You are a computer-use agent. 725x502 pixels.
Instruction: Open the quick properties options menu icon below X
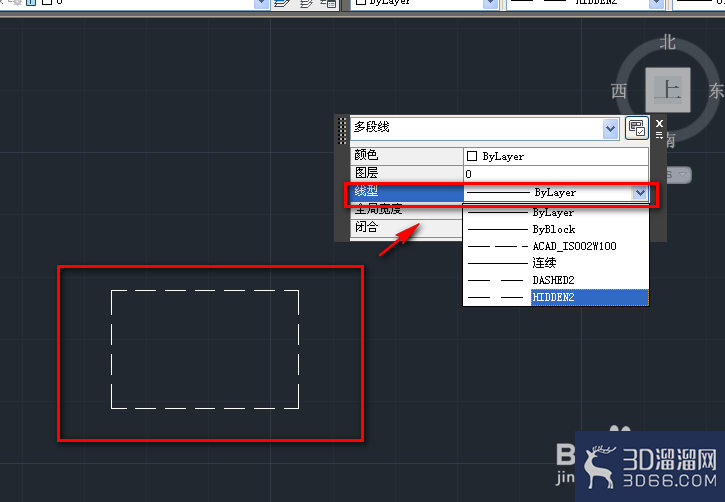(659, 135)
